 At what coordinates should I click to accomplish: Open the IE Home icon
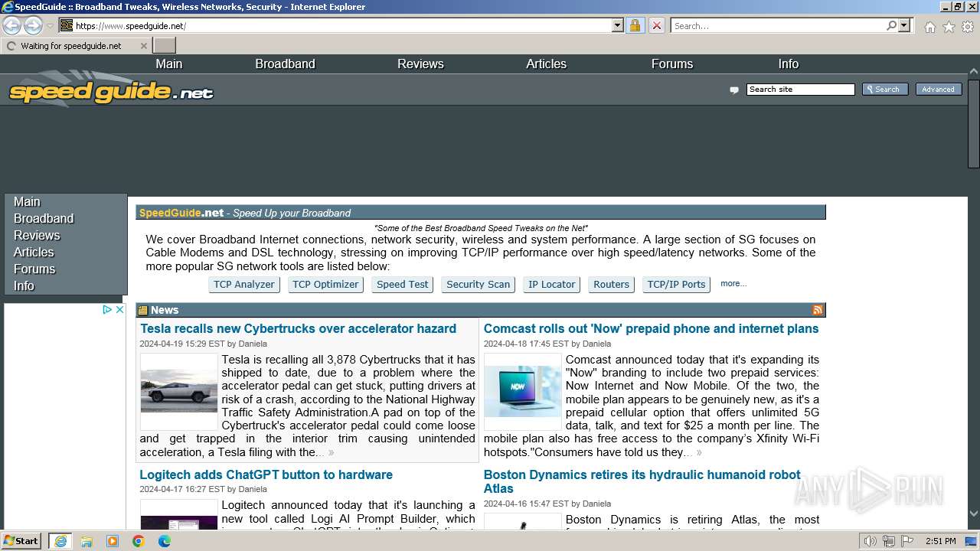[929, 27]
